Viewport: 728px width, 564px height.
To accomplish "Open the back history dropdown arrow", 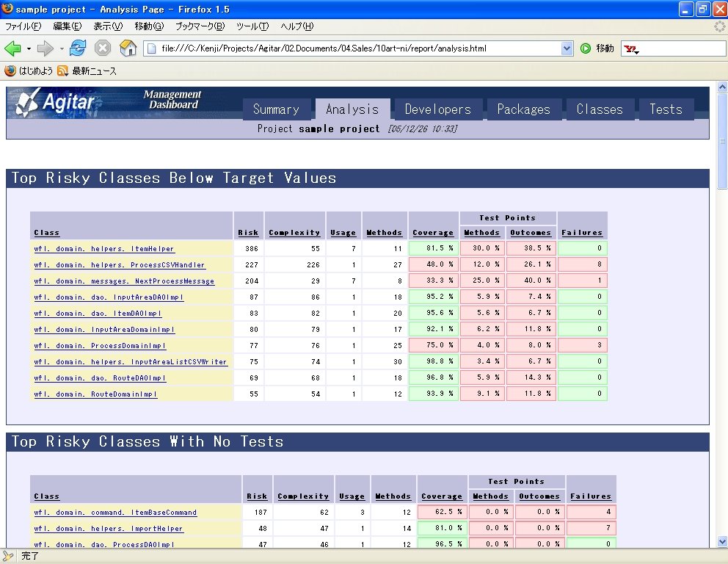I will (29, 49).
